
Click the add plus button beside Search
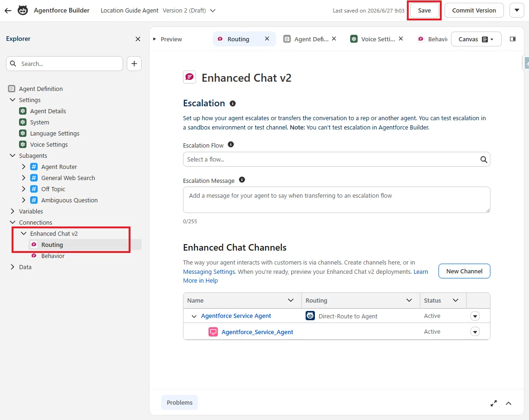tap(134, 64)
